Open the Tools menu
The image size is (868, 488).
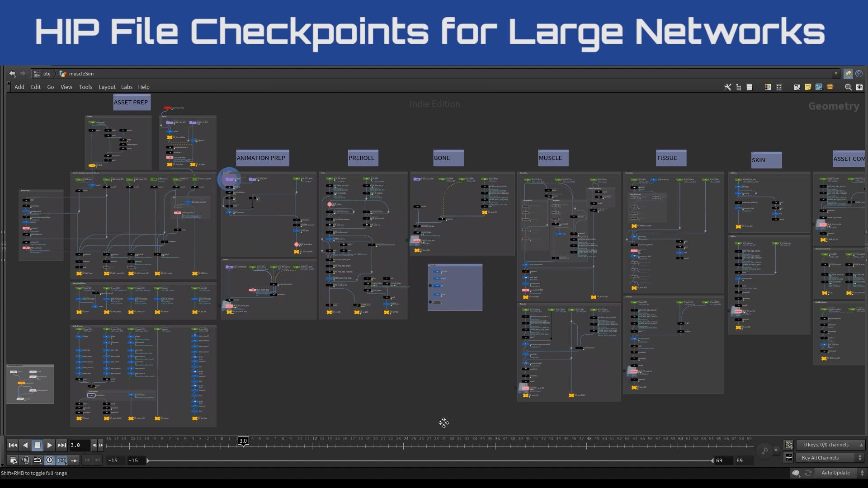tap(85, 86)
